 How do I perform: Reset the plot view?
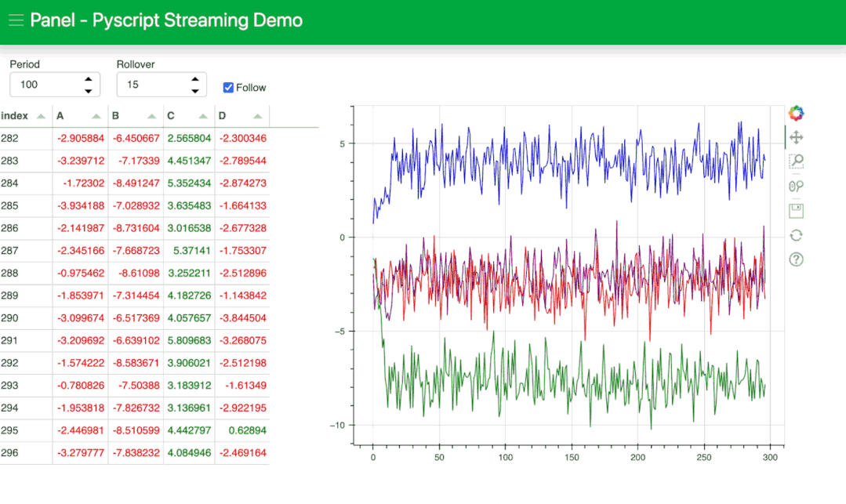(x=796, y=235)
